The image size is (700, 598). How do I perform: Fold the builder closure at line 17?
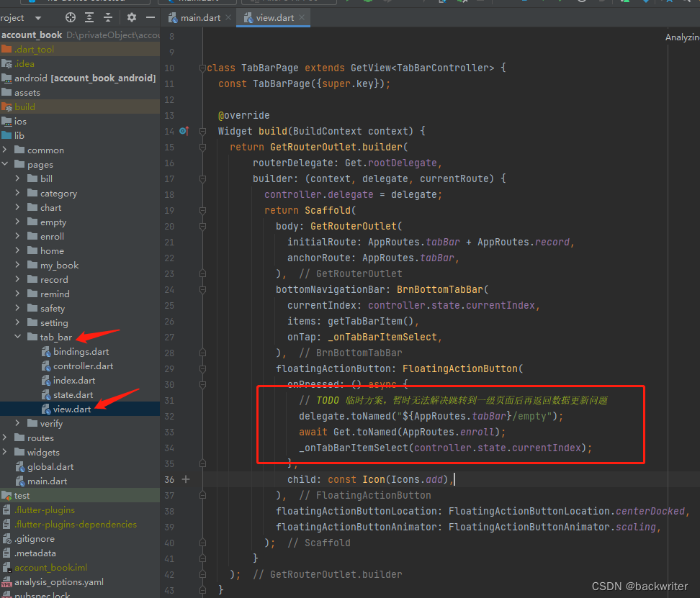click(202, 178)
